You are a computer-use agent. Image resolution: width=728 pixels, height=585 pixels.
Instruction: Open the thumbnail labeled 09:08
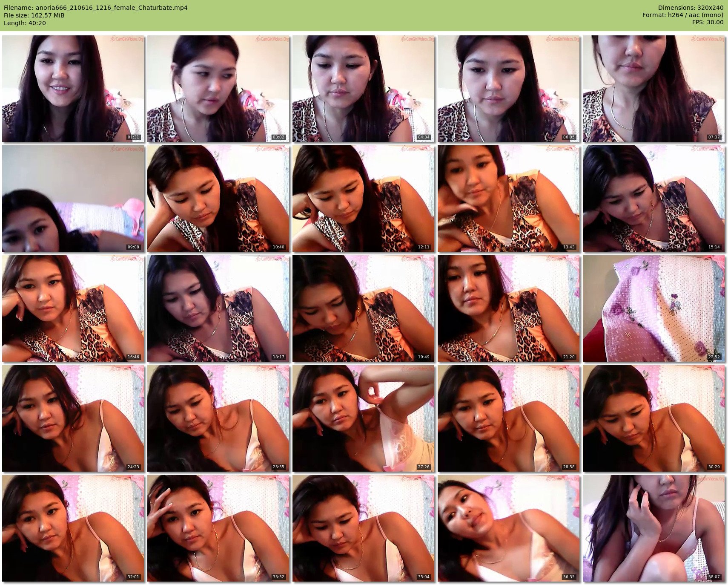73,199
